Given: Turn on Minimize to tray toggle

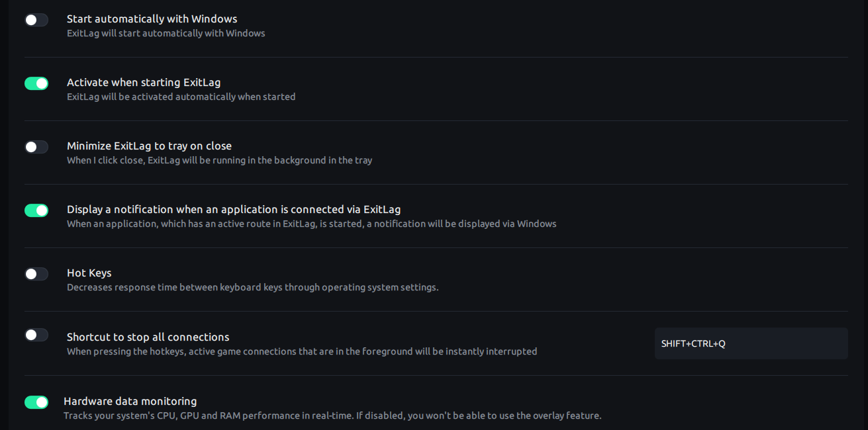Looking at the screenshot, I should click(36, 147).
